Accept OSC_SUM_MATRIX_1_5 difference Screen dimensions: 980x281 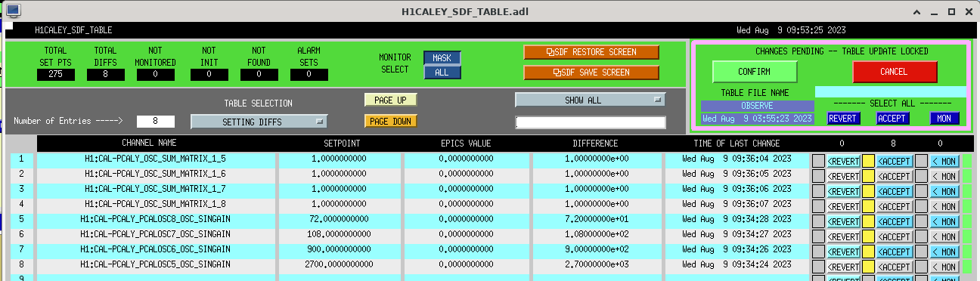click(x=894, y=160)
